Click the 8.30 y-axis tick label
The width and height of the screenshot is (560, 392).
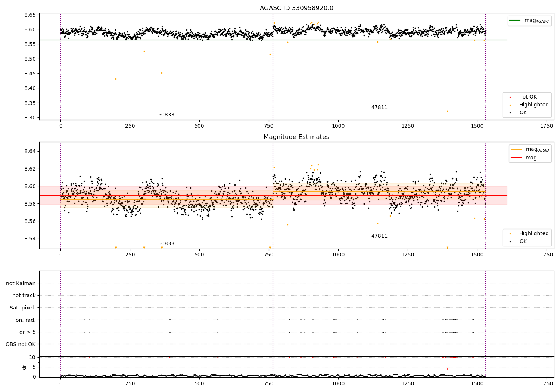click(30, 118)
